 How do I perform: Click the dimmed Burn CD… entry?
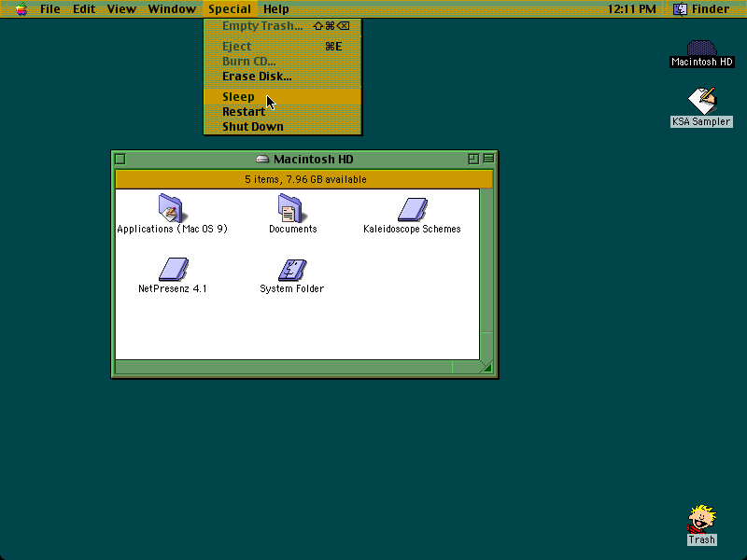tap(283, 61)
